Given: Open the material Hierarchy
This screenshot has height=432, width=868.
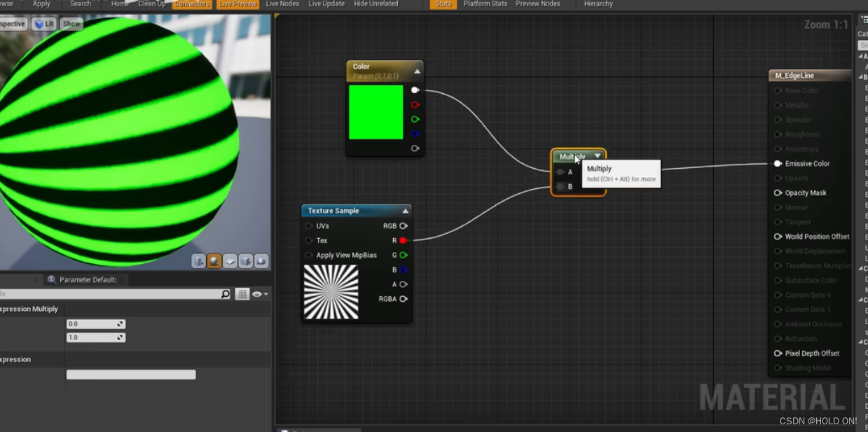Looking at the screenshot, I should pos(598,4).
